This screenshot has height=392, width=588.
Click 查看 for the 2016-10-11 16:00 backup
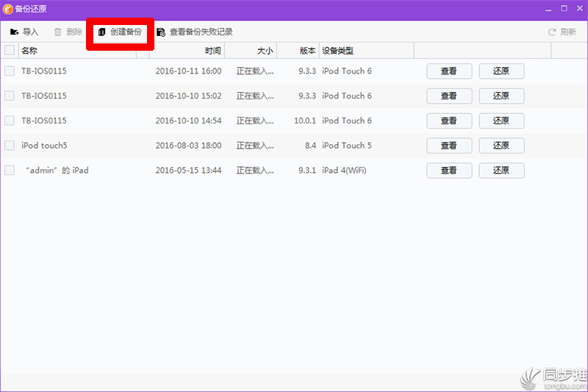449,71
